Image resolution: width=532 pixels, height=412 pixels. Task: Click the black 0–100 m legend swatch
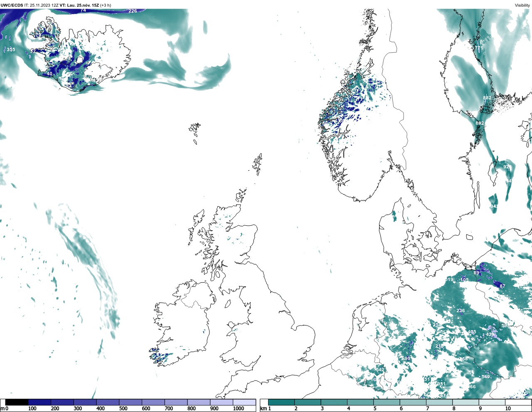coord(17,402)
